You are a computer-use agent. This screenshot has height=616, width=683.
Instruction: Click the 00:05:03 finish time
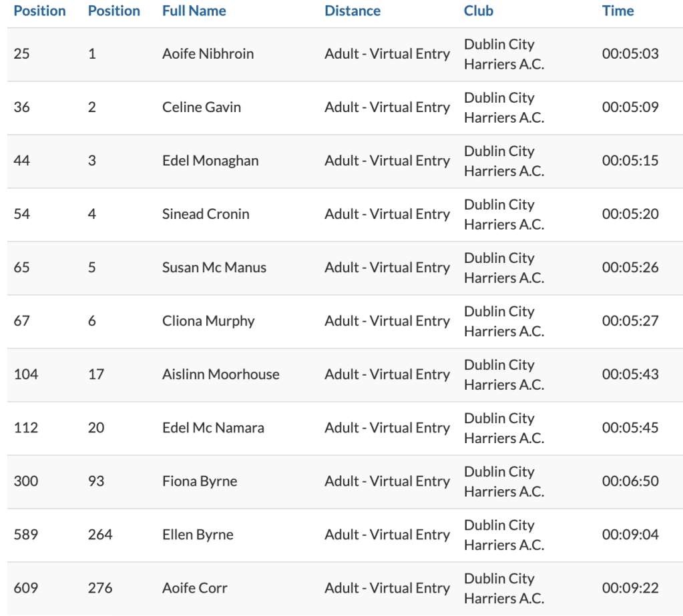coord(630,54)
